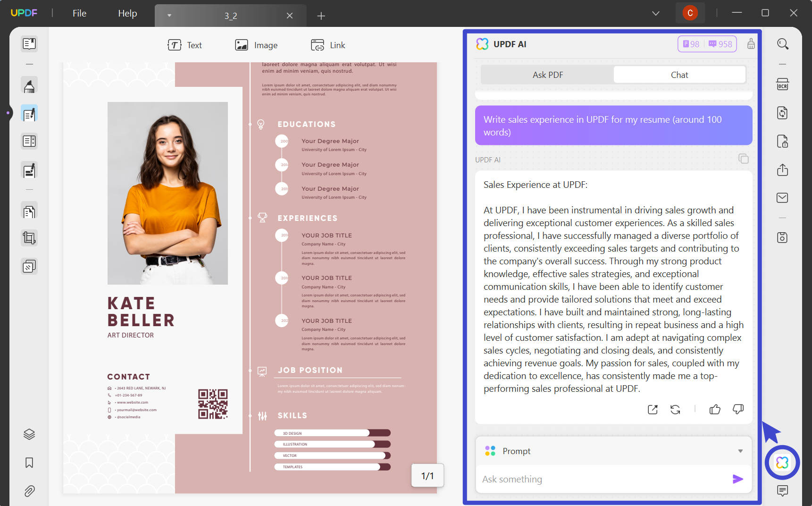
Task: Open the UPDF AI floating icon
Action: tap(782, 463)
